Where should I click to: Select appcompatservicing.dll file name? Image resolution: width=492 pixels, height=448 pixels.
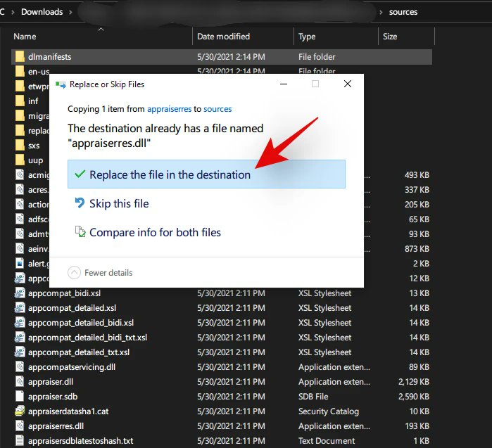pos(72,367)
